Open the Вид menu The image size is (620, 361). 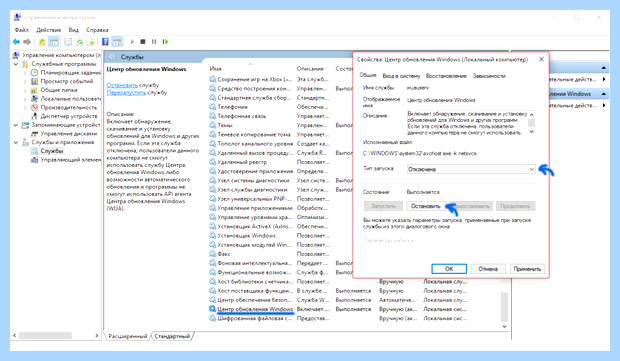coord(74,30)
